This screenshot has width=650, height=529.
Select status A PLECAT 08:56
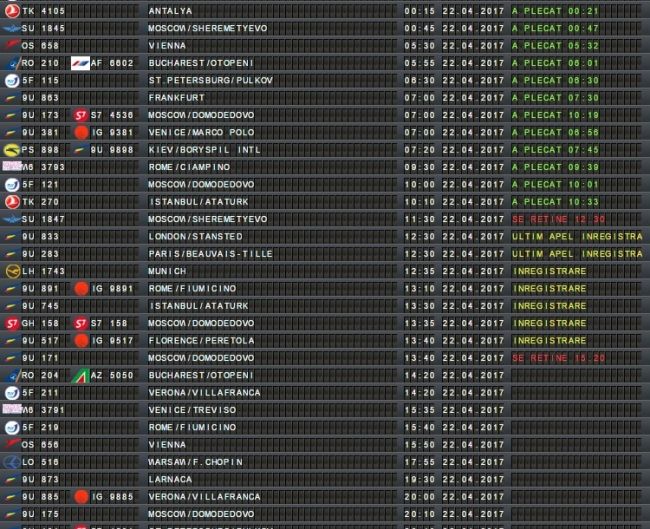pos(555,133)
